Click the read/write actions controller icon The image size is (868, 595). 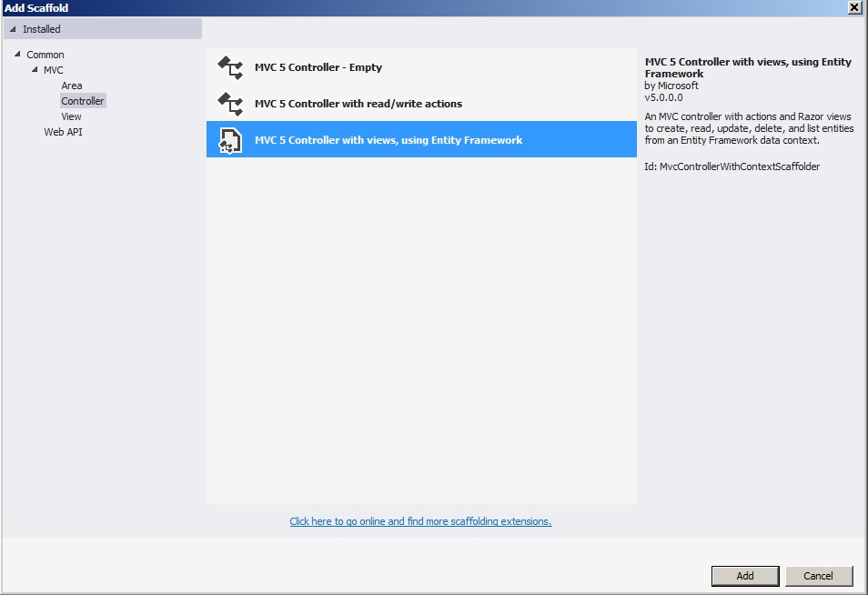click(230, 104)
